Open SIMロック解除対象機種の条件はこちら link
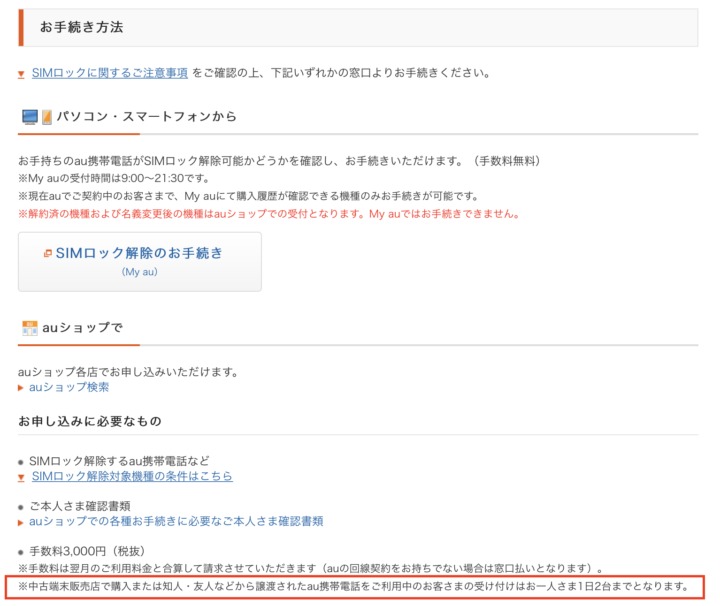Image resolution: width=720 pixels, height=606 pixels. pos(132,477)
